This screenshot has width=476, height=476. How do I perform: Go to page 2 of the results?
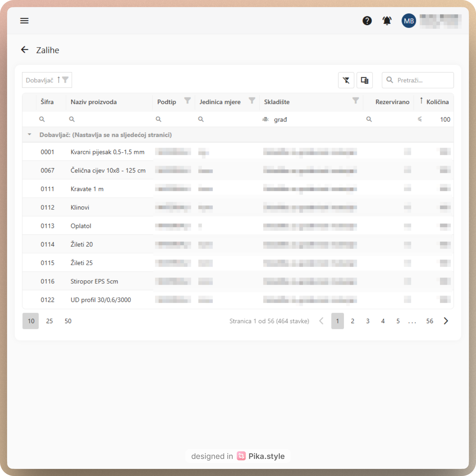click(x=353, y=321)
